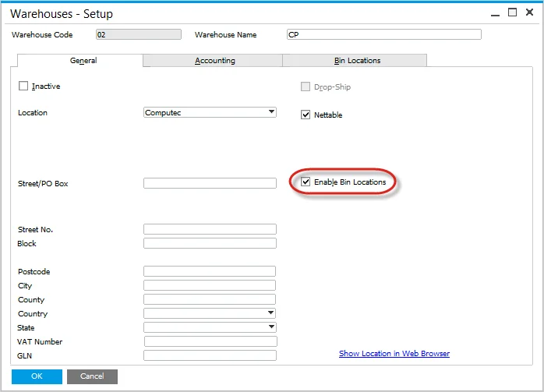Focus the Street/PO Box input field

pos(210,183)
